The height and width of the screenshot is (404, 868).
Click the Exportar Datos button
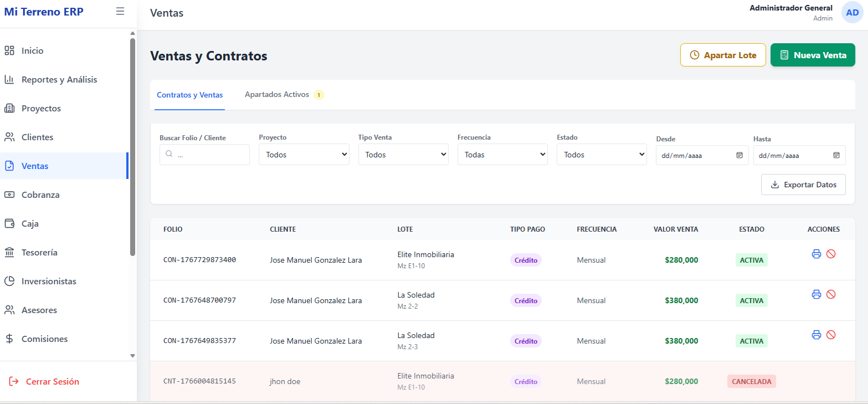pyautogui.click(x=803, y=185)
